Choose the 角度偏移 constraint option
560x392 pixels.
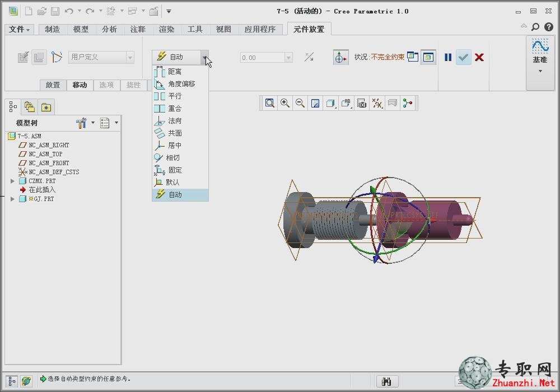pyautogui.click(x=180, y=84)
